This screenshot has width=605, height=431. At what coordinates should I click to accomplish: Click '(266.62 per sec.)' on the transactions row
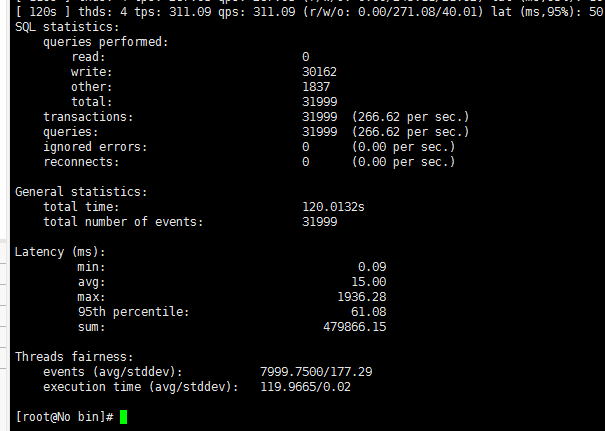click(x=411, y=117)
